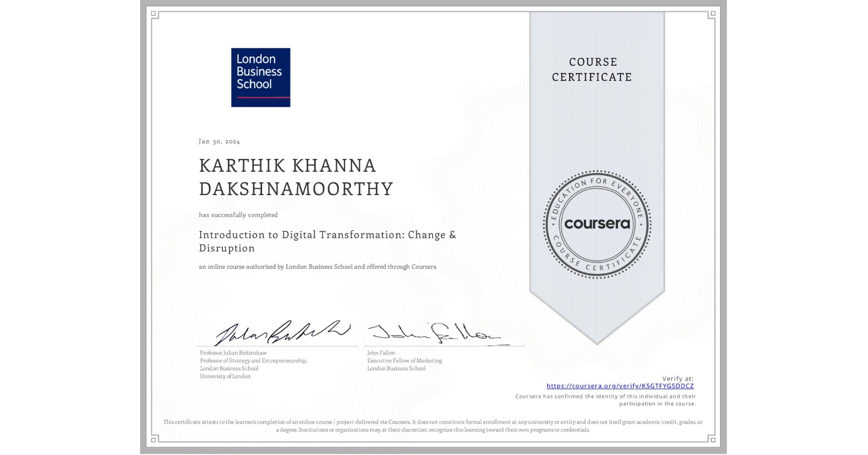Screen dimensions: 868x455
Task: Click the word 'Disruption' in title
Action: [227, 248]
